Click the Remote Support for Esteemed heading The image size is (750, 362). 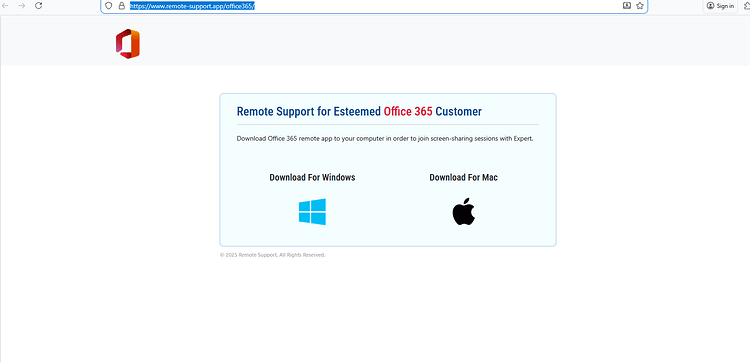(x=359, y=111)
